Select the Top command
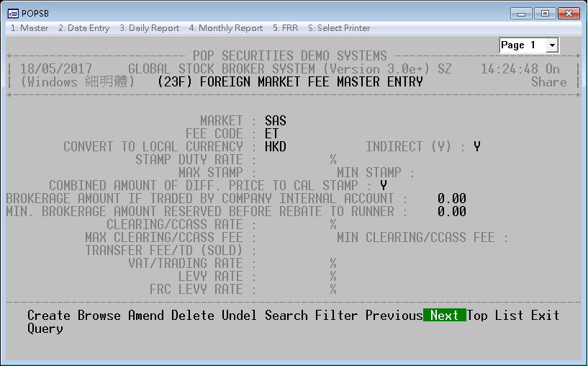Image resolution: width=588 pixels, height=366 pixels. pyautogui.click(x=477, y=316)
